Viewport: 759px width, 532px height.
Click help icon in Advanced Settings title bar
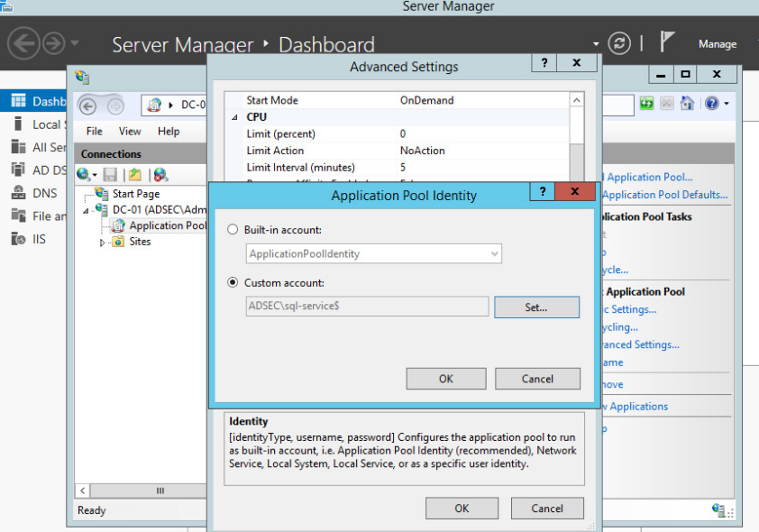pos(544,62)
